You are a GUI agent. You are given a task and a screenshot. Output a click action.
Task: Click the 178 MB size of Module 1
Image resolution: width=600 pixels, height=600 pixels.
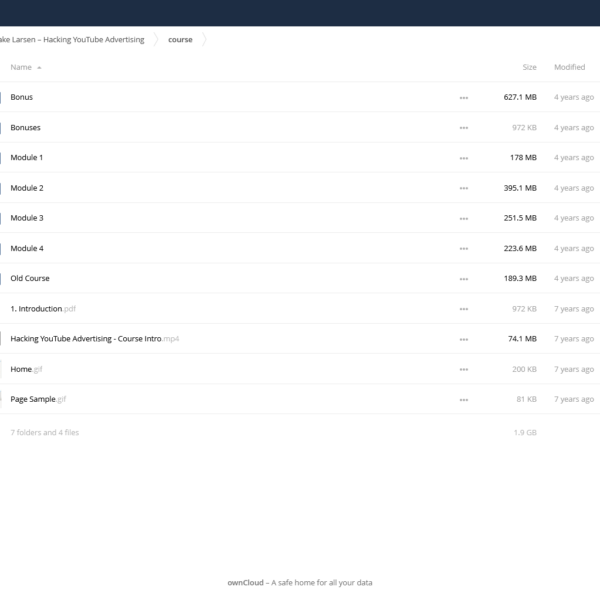click(523, 158)
